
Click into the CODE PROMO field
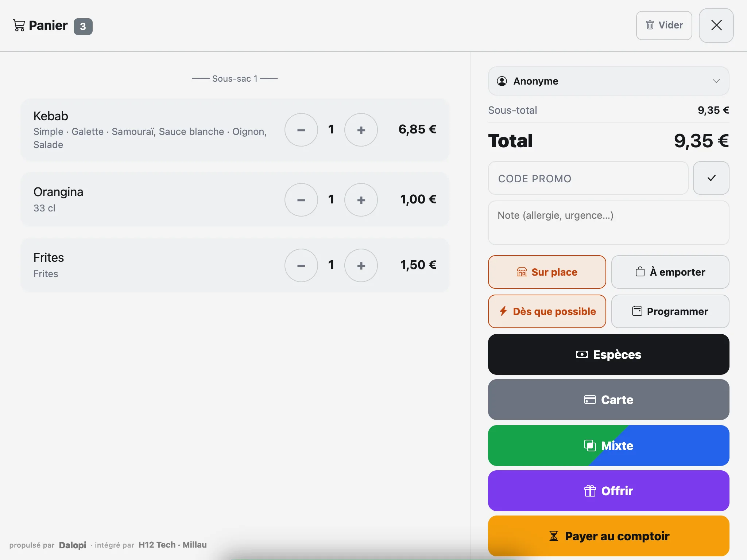click(x=588, y=178)
